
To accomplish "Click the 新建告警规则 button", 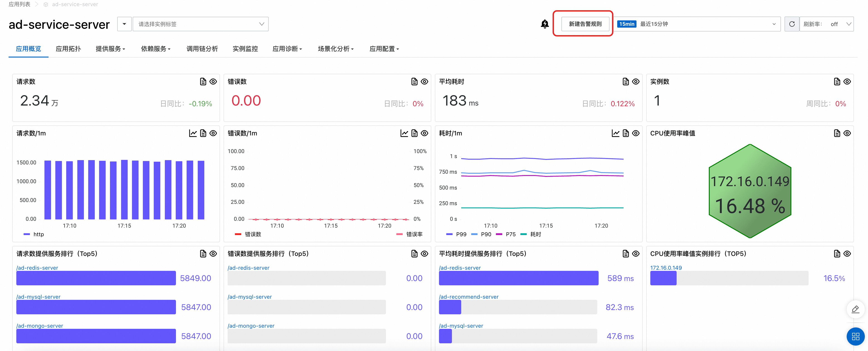I will click(x=585, y=24).
